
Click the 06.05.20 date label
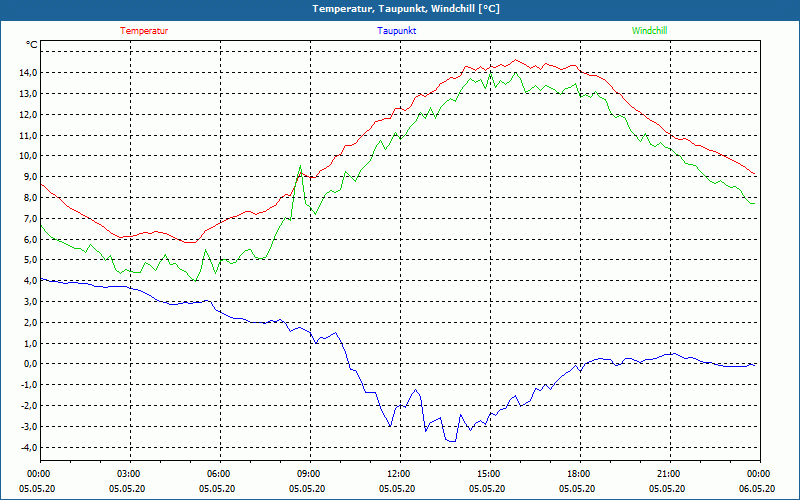(x=757, y=488)
